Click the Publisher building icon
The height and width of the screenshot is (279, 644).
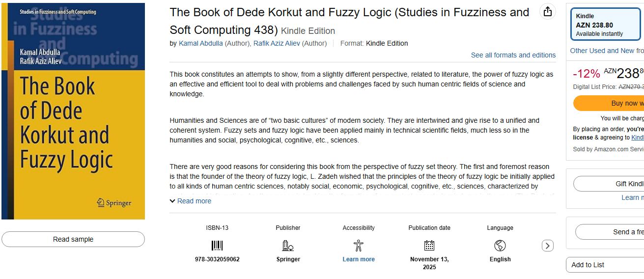pyautogui.click(x=288, y=246)
